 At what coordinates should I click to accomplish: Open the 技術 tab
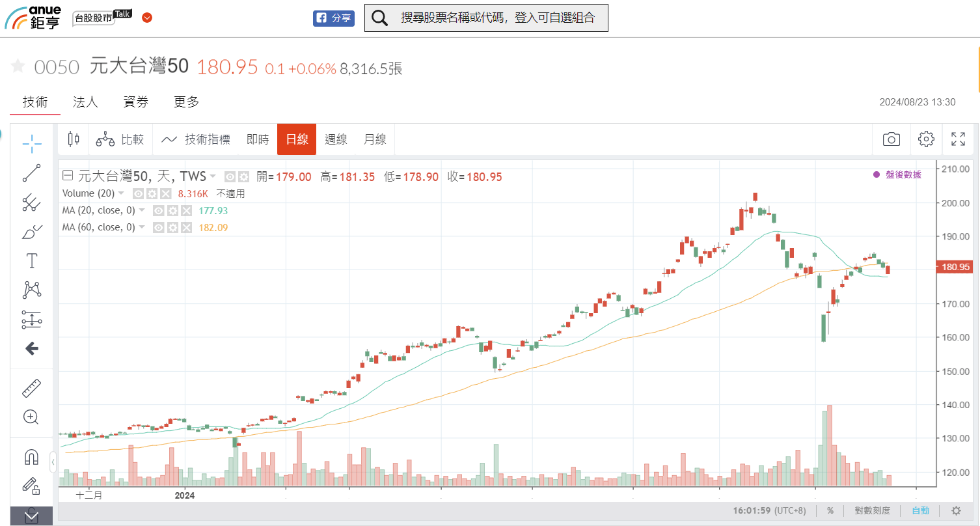pos(35,102)
